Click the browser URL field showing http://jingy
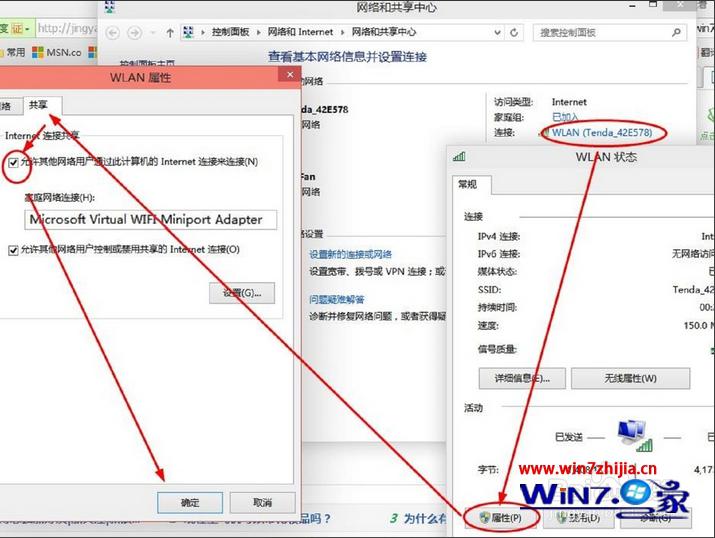The image size is (715, 538). 67,29
